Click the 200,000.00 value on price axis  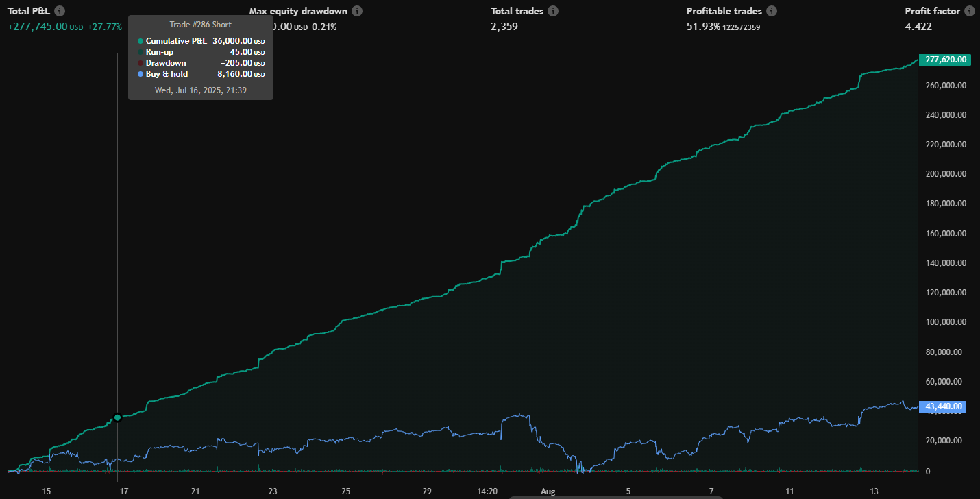[945, 174]
